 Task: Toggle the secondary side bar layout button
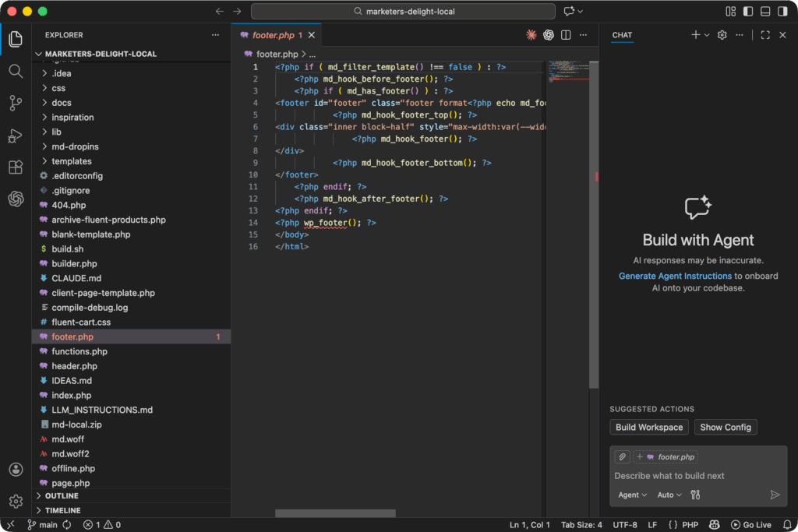pyautogui.click(x=782, y=12)
